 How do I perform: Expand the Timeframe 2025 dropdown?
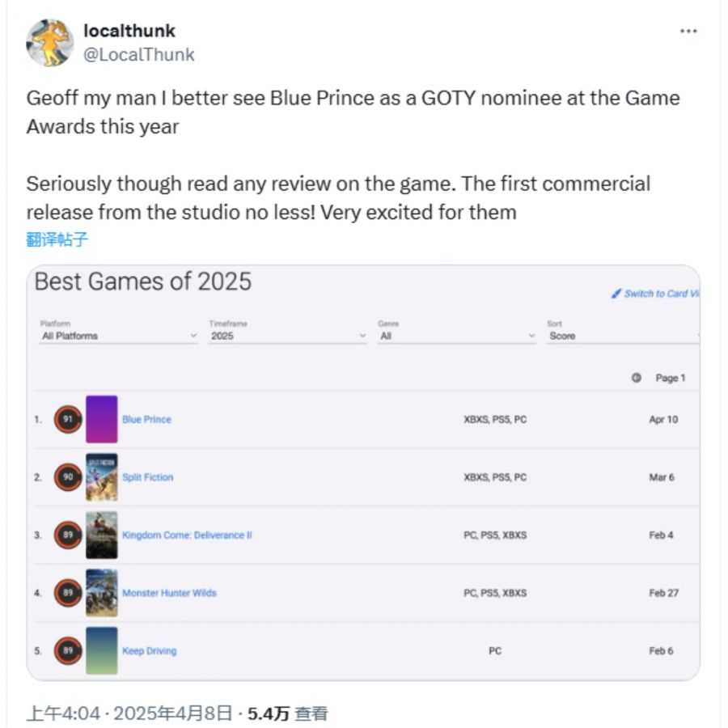click(287, 336)
